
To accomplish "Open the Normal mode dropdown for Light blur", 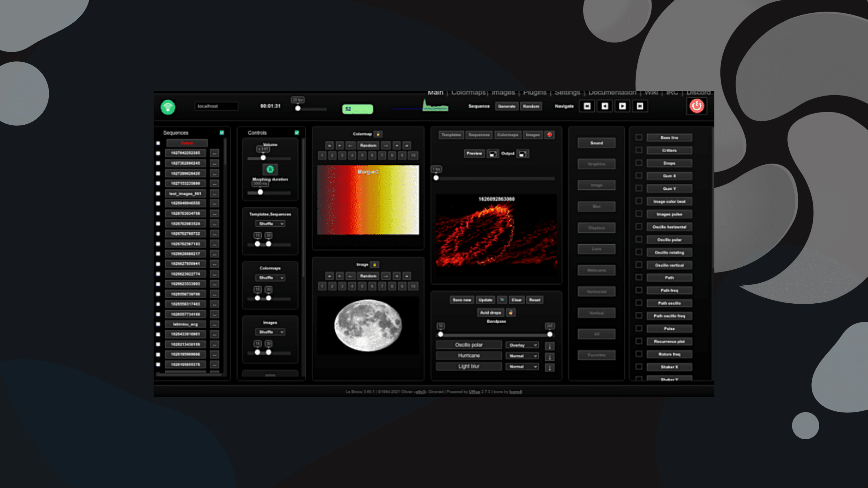I will [522, 367].
